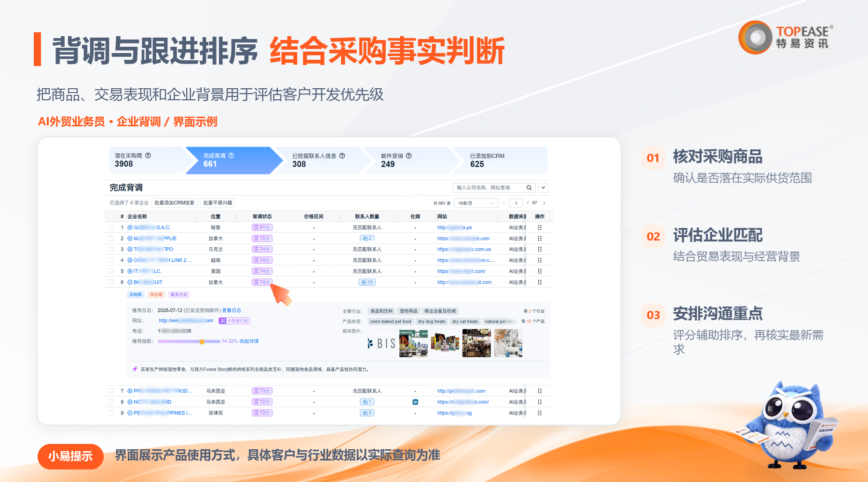Go to next page arrow in pagination
The height and width of the screenshot is (482, 868).
[x=544, y=203]
